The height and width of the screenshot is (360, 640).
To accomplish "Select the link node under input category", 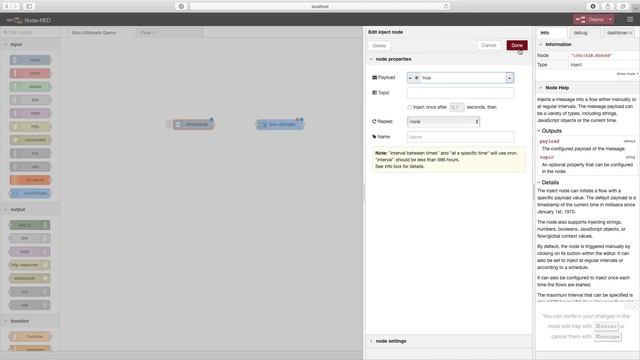I will point(31,100).
